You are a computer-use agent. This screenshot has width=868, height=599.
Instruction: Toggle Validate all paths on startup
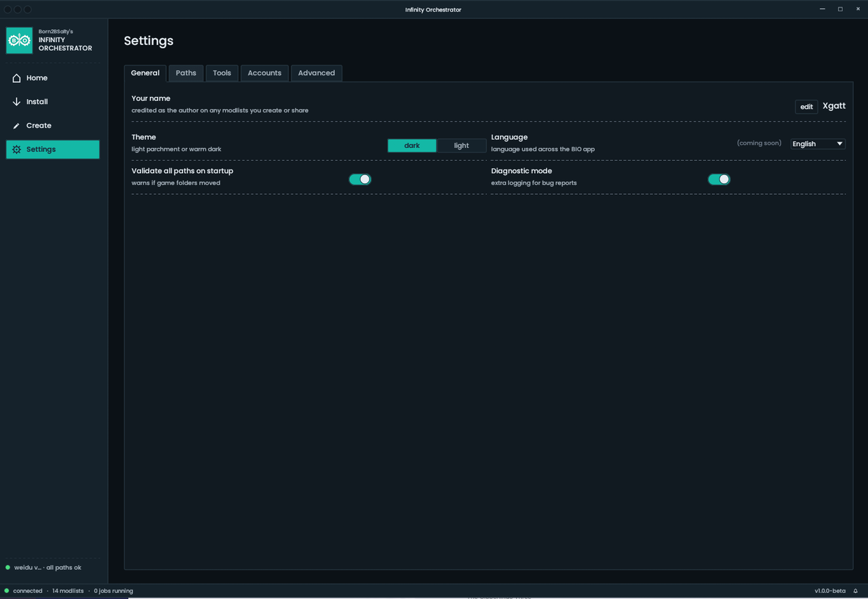click(x=360, y=179)
